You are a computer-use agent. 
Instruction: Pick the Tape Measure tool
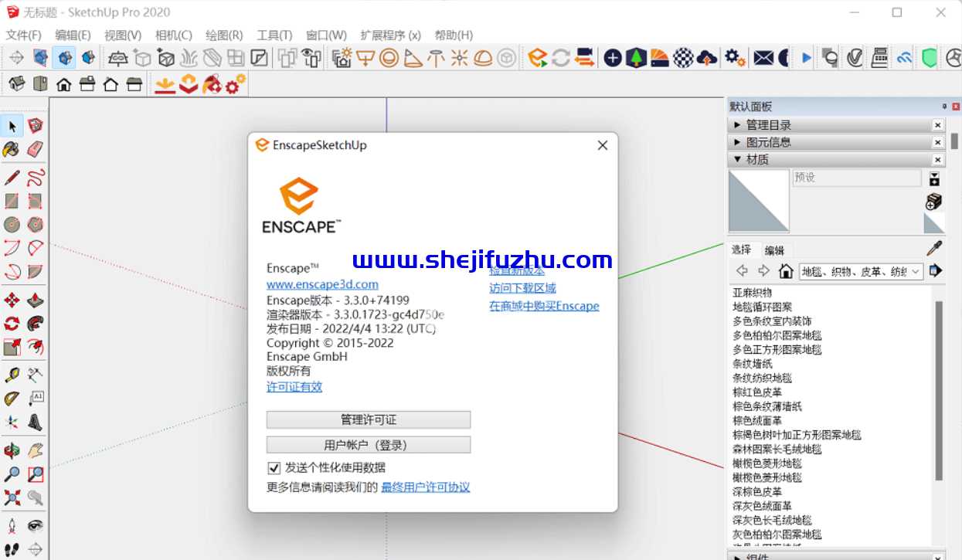[x=12, y=375]
